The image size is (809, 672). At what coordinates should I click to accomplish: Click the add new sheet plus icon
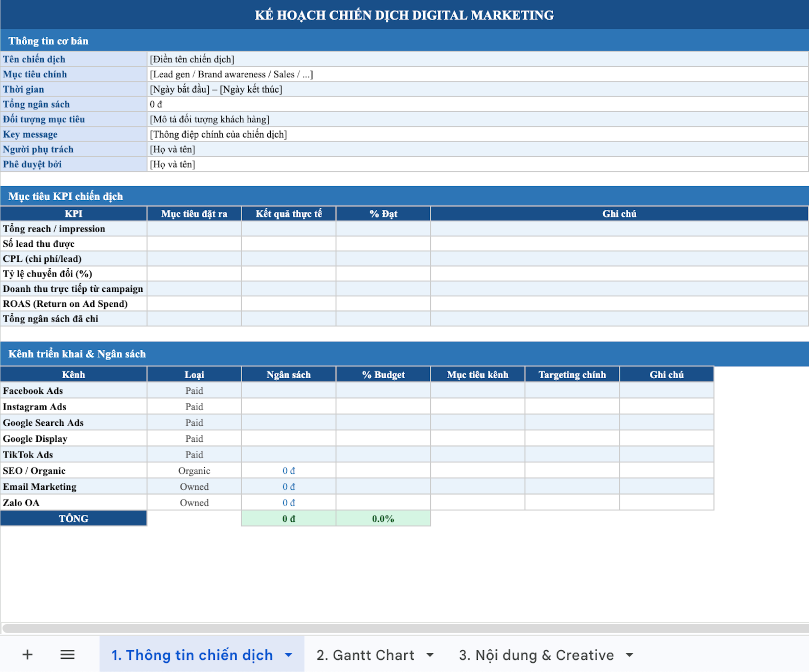click(x=28, y=655)
